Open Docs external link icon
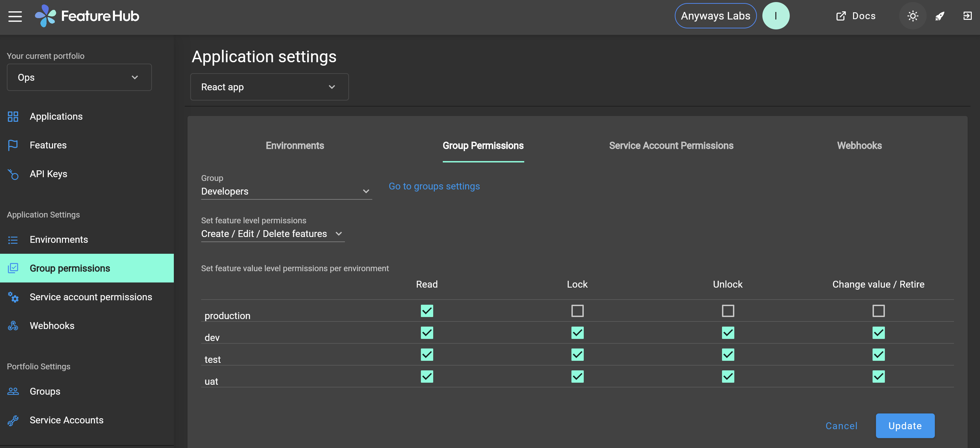Image resolution: width=980 pixels, height=448 pixels. [x=841, y=16]
